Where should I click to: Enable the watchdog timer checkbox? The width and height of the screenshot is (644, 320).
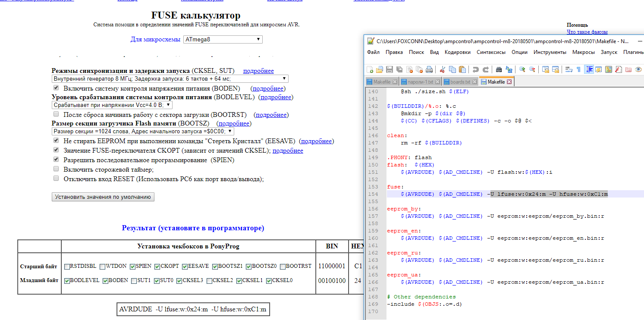click(x=56, y=169)
